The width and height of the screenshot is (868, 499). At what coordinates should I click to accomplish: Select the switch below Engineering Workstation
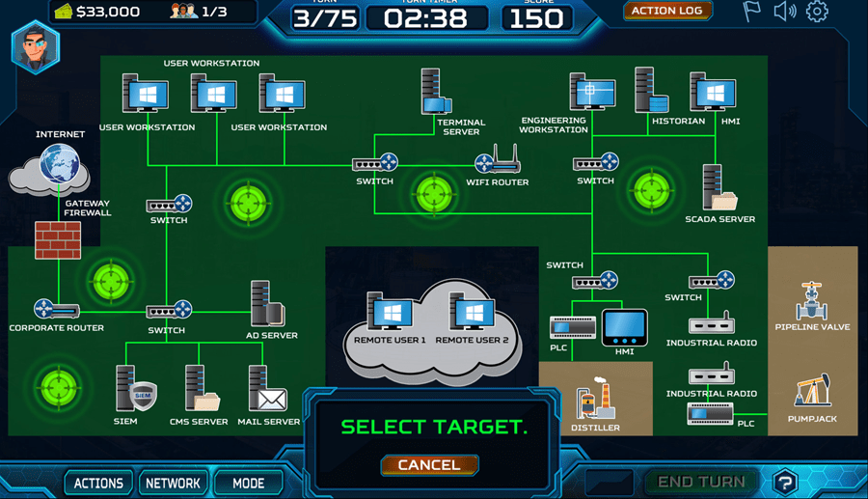click(x=596, y=163)
